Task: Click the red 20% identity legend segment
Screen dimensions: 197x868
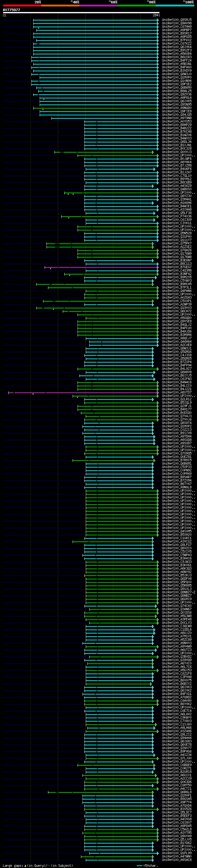Action: point(22,6)
